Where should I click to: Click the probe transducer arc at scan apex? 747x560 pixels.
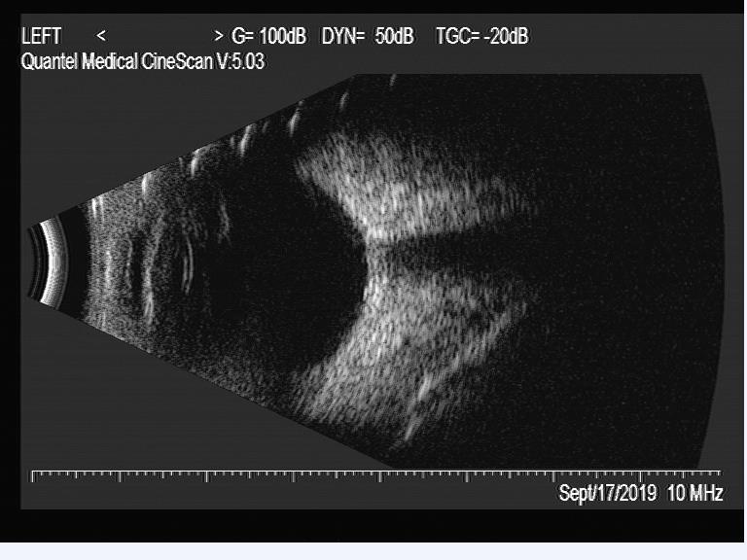point(48,261)
